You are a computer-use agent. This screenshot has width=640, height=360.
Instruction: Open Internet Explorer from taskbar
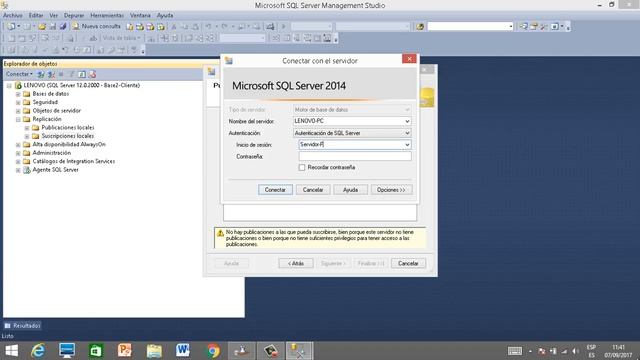(x=38, y=351)
